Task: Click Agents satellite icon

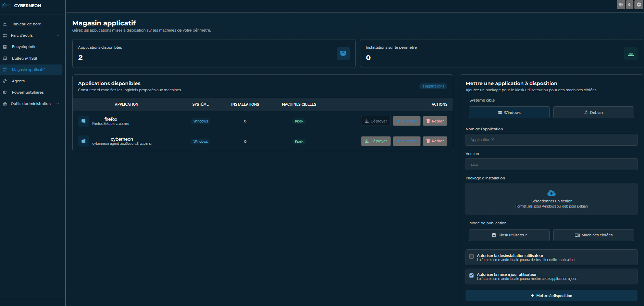Action: click(5, 81)
